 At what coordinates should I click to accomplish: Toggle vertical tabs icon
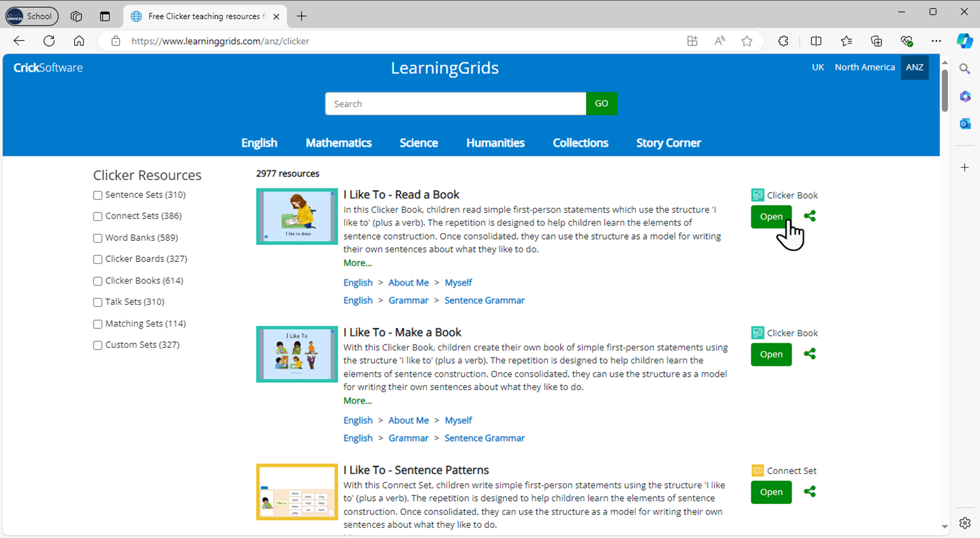[x=105, y=16]
